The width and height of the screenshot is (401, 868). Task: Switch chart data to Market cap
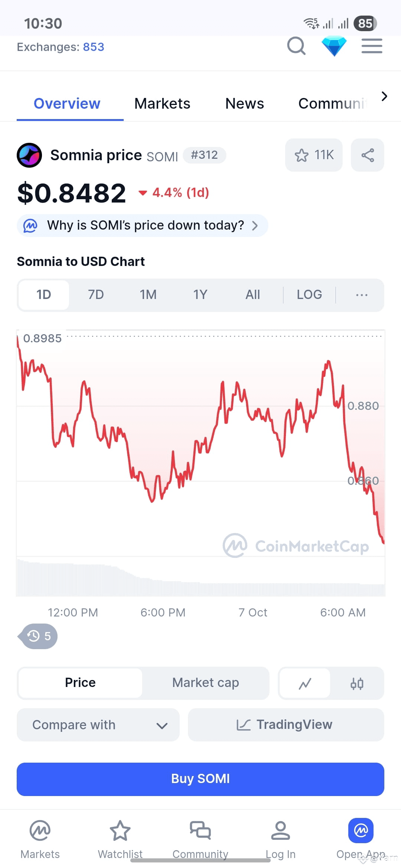click(206, 683)
